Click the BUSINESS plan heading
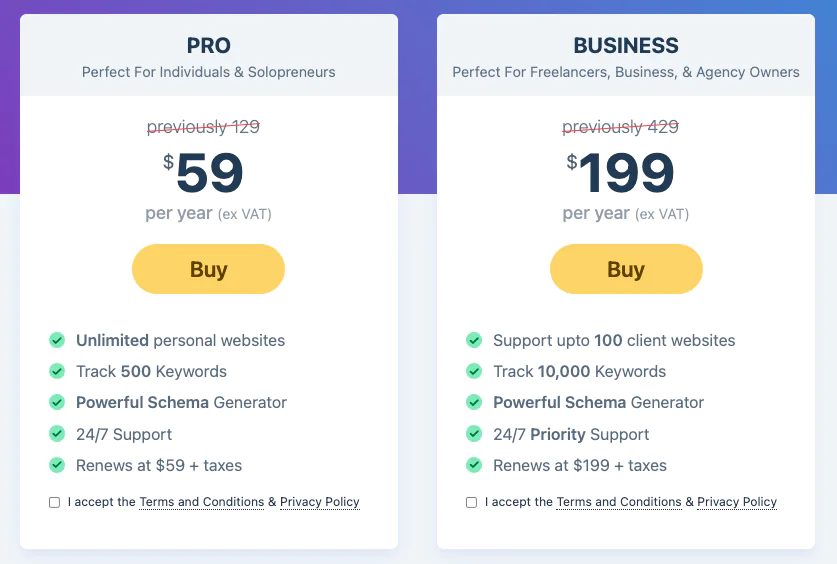This screenshot has width=837, height=564. point(626,46)
